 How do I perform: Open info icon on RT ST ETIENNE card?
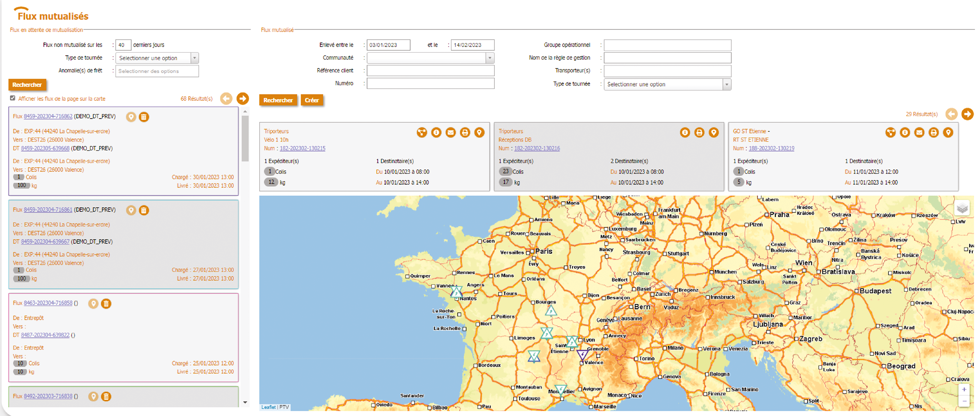(x=905, y=132)
